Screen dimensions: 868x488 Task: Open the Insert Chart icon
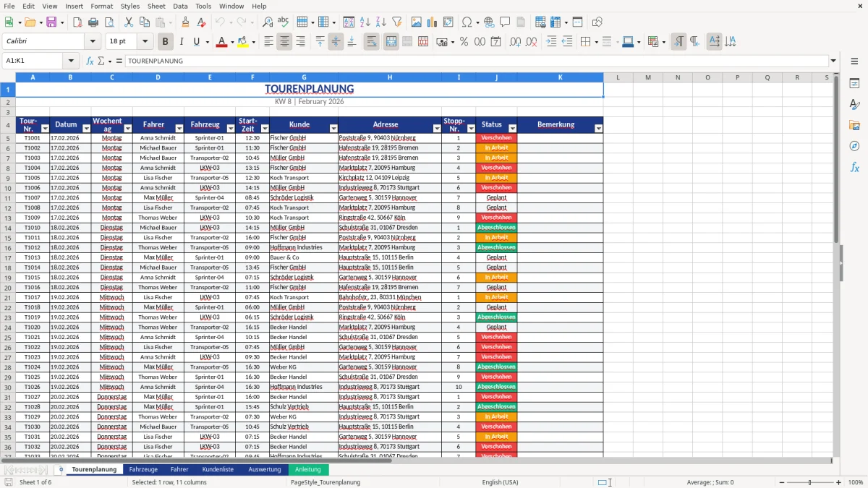tap(431, 22)
